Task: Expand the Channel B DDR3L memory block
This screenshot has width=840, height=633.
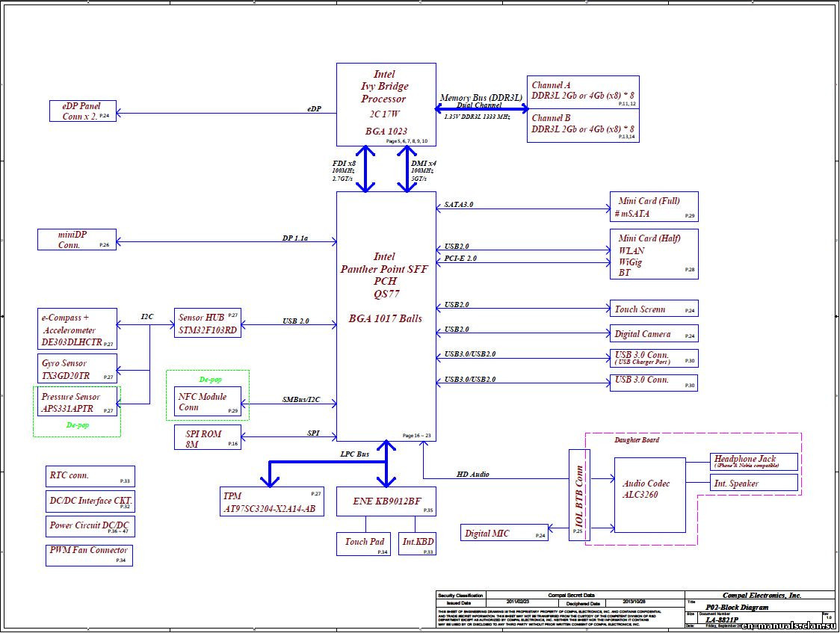Action: tap(582, 123)
